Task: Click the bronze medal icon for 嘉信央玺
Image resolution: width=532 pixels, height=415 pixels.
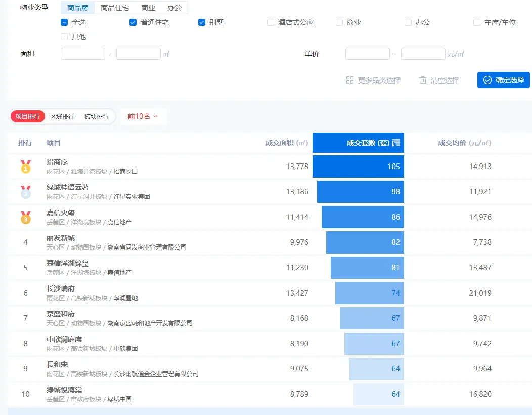Action: 25,217
